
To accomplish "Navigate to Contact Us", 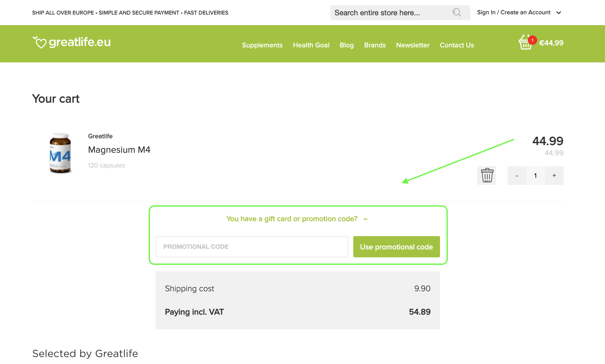I will 457,45.
